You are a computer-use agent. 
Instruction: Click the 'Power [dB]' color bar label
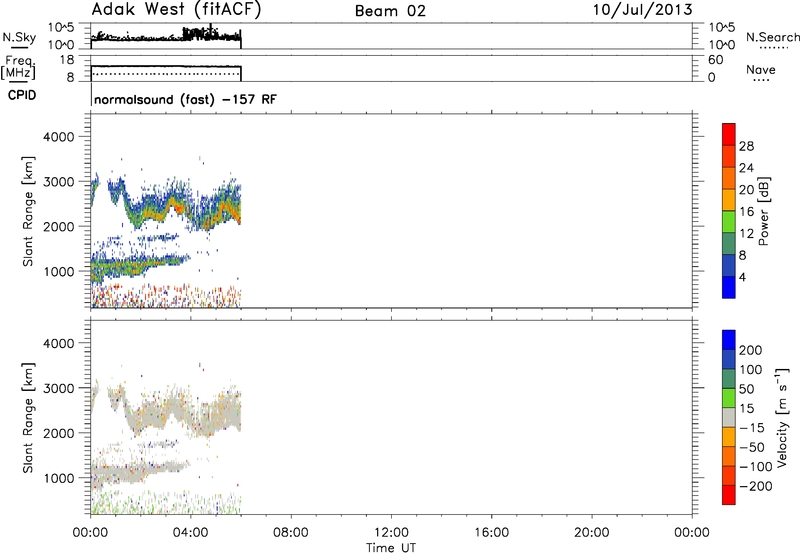tap(763, 211)
